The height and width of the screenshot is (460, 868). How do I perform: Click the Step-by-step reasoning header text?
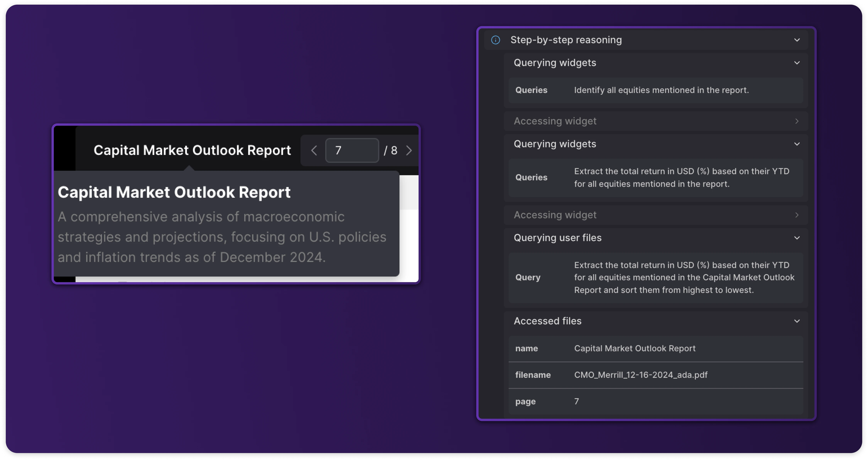click(x=566, y=40)
